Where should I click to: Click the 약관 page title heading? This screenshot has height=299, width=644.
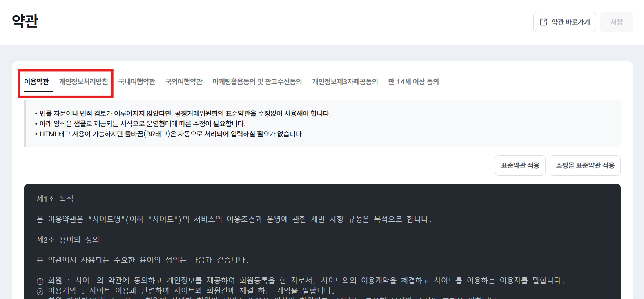tap(25, 21)
